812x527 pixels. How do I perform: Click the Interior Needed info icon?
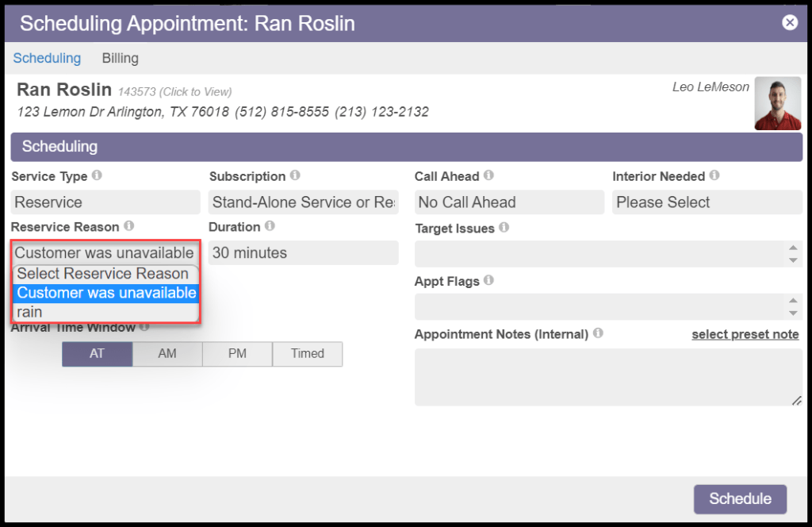click(714, 175)
